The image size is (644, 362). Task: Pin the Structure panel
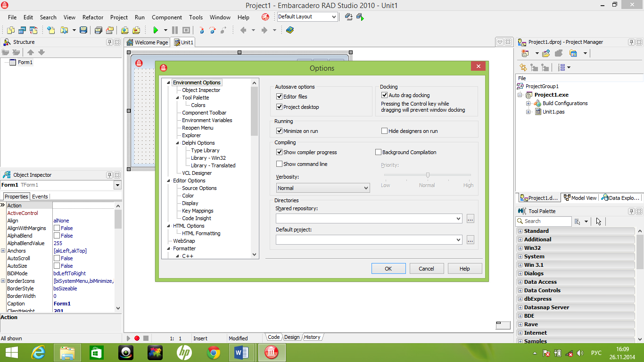click(x=109, y=42)
